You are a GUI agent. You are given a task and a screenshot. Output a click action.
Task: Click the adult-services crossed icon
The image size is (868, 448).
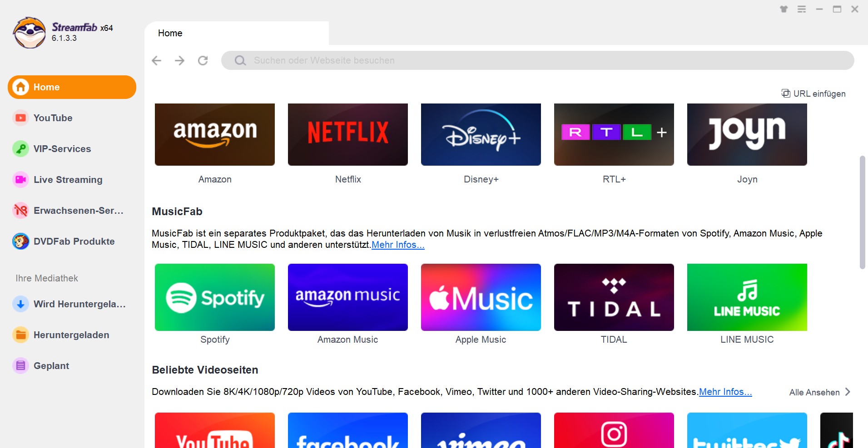(20, 211)
